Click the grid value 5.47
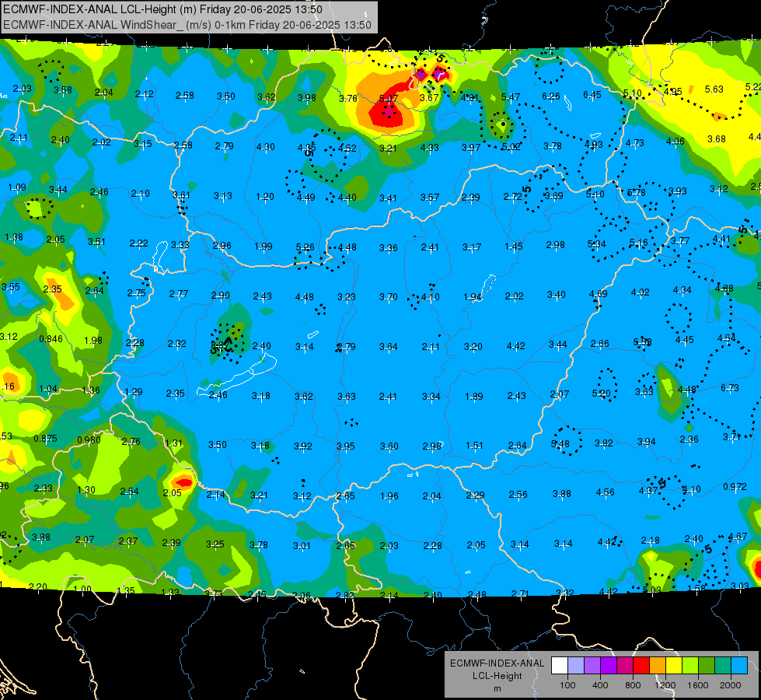Screen dimensions: 761x700 511,98
